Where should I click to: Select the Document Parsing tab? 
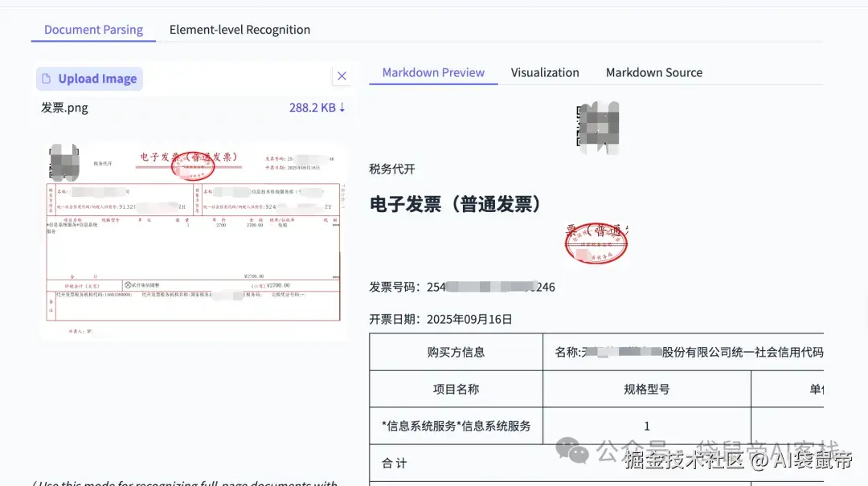pyautogui.click(x=93, y=29)
